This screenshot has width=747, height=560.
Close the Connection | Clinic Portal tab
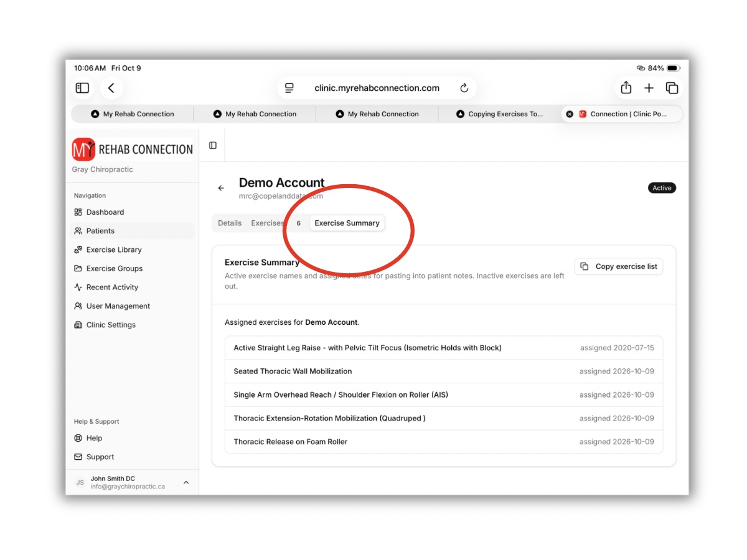coord(570,114)
